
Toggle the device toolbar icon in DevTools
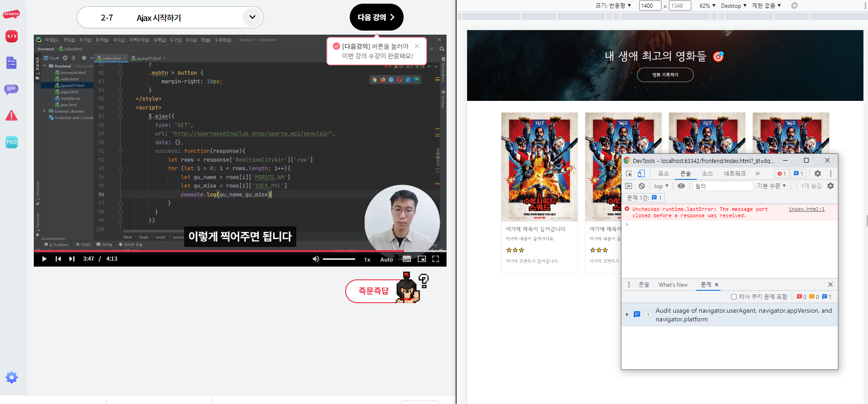coord(641,173)
